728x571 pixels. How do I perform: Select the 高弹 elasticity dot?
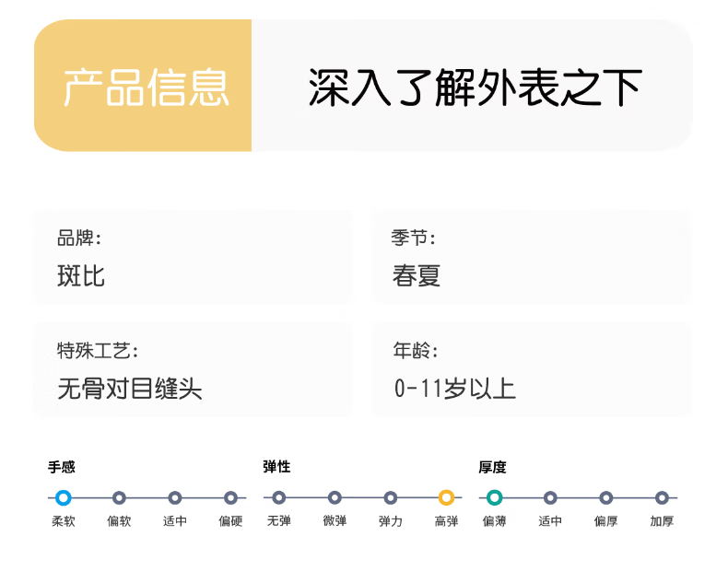pos(446,498)
